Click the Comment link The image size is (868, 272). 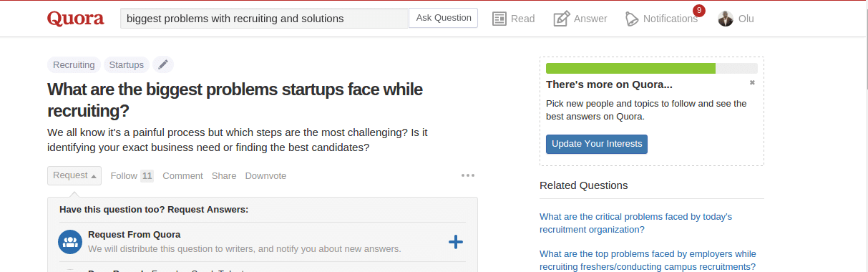(x=182, y=175)
